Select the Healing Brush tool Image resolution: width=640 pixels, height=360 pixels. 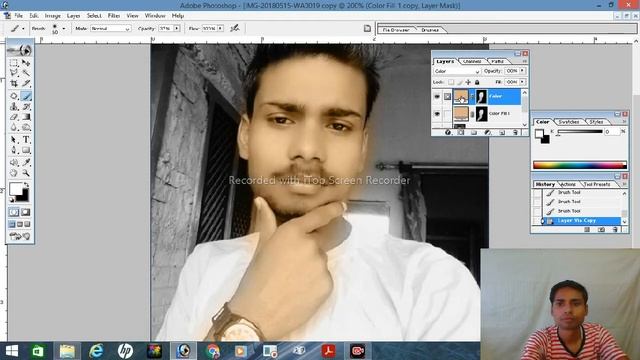tap(14, 96)
